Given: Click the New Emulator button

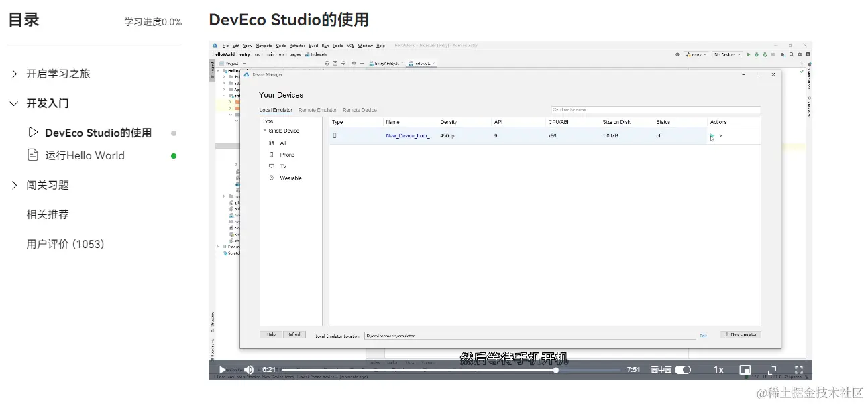Looking at the screenshot, I should 741,334.
